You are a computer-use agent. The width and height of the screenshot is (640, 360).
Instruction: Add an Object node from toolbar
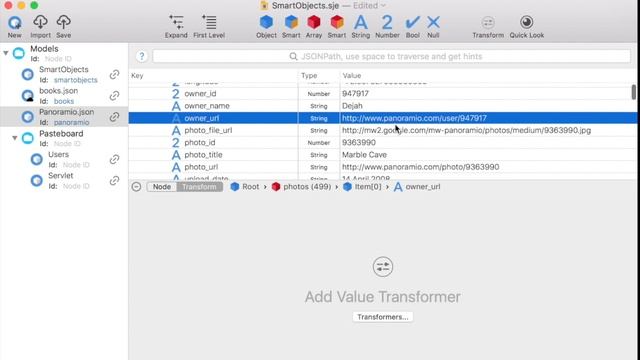(266, 22)
